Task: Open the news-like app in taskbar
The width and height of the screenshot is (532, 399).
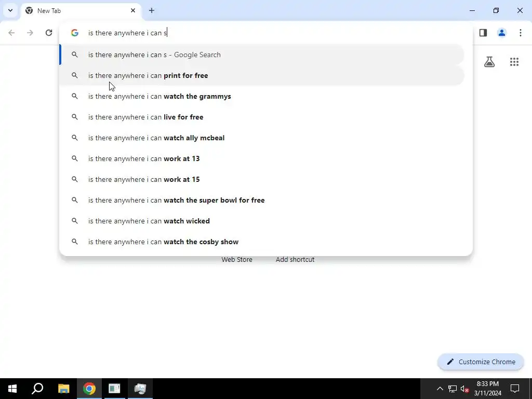Action: pos(114,389)
